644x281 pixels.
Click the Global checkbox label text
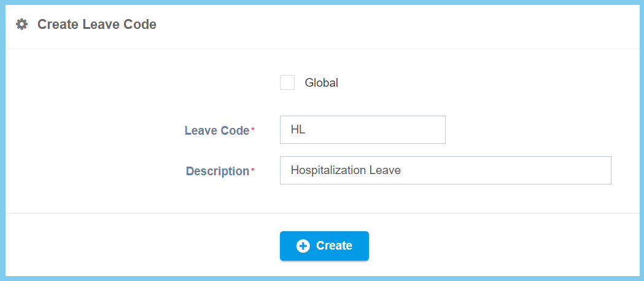tap(321, 82)
